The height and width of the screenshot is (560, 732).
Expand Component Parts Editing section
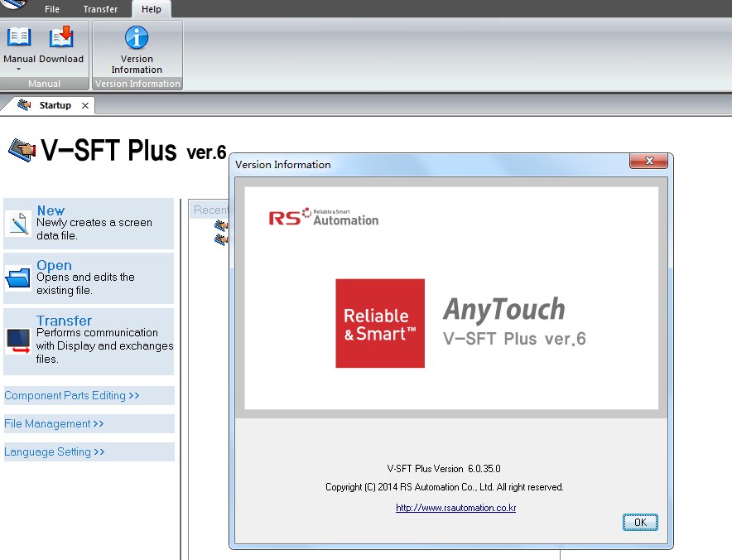tap(72, 396)
